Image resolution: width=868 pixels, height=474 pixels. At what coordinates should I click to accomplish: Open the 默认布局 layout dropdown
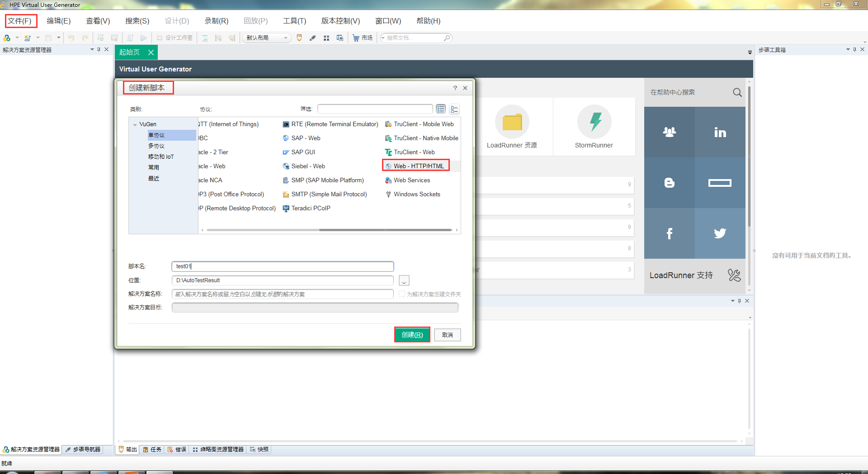coord(286,38)
